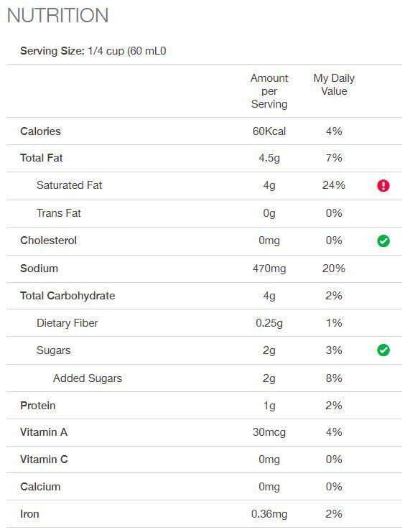Select the Dietary Fiber label
Screen dimensions: 410x532
(67, 322)
